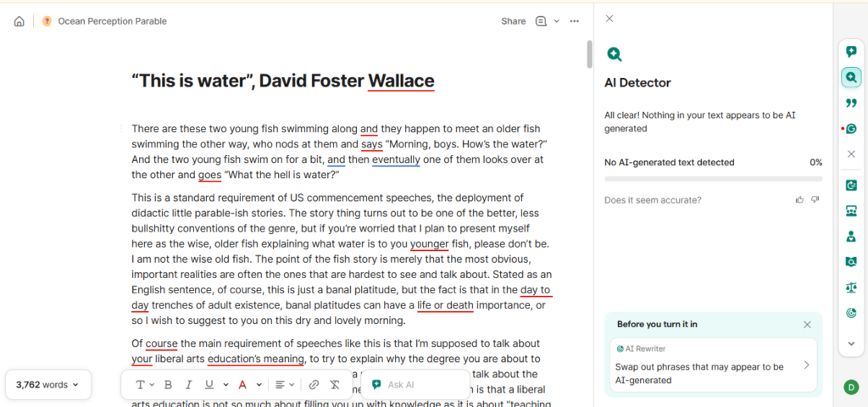868x407 pixels.
Task: Click the underlined word 'course'
Action: point(161,343)
